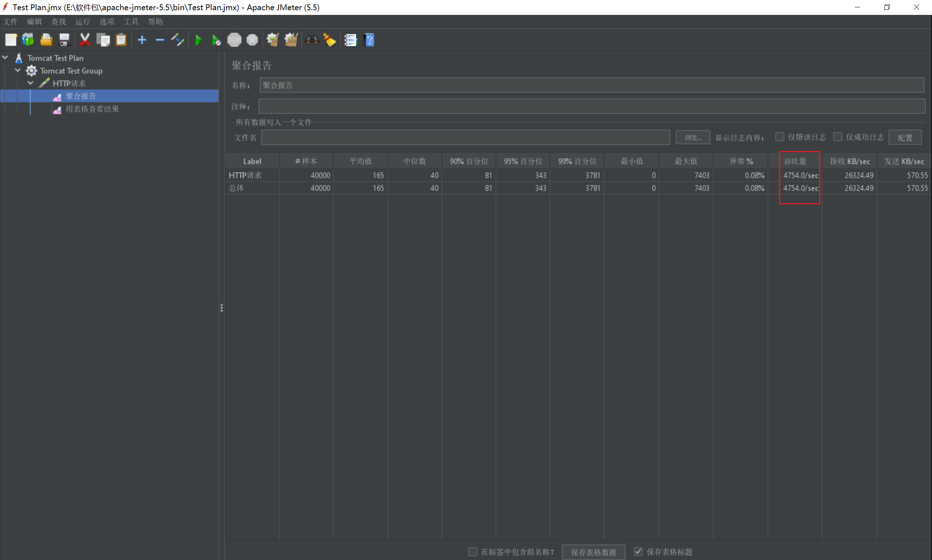Enable 在标签中包含组名称 checkbox

(473, 552)
